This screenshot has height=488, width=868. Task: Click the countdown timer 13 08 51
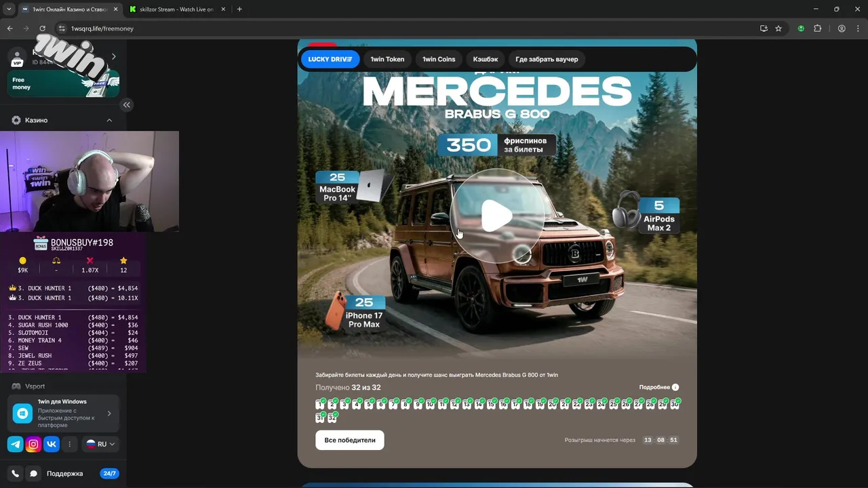(x=660, y=440)
